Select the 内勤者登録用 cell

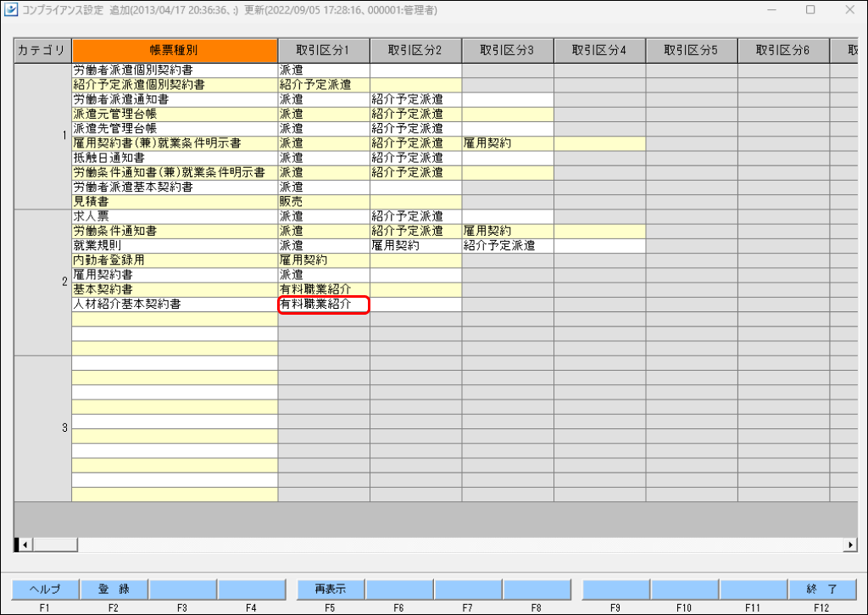click(x=175, y=260)
